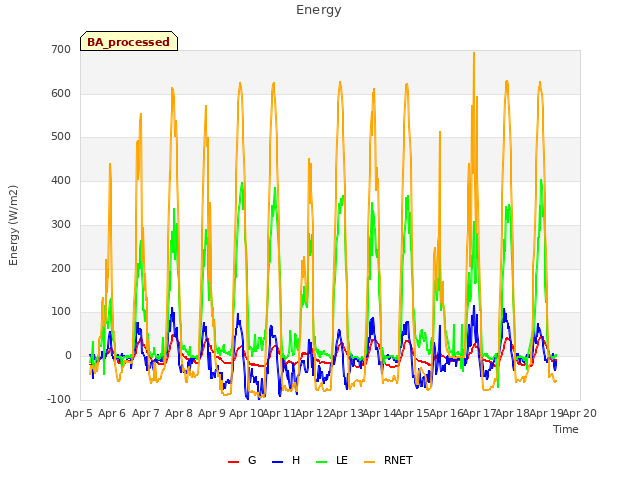This screenshot has width=640, height=480.
Task: Click the 400 y-axis tick label
Action: tap(61, 180)
